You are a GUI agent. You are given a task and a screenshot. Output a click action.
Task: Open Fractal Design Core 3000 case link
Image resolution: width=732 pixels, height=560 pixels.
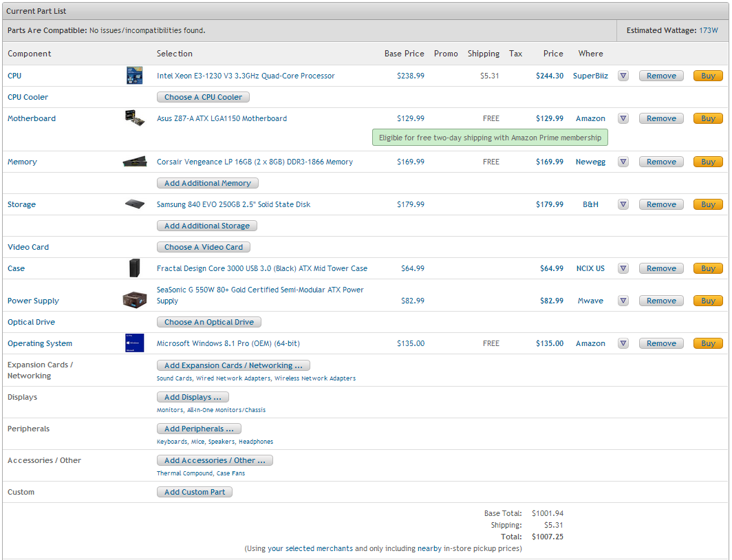tap(262, 268)
